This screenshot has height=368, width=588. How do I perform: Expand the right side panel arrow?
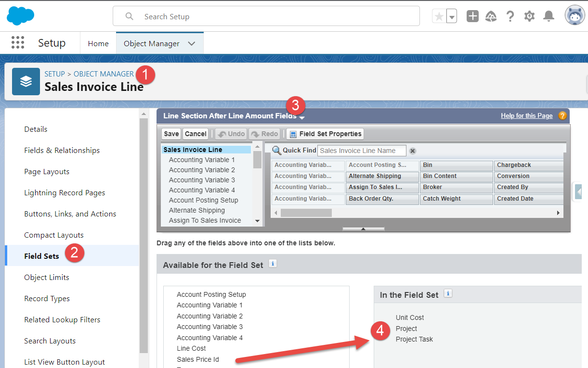click(579, 191)
